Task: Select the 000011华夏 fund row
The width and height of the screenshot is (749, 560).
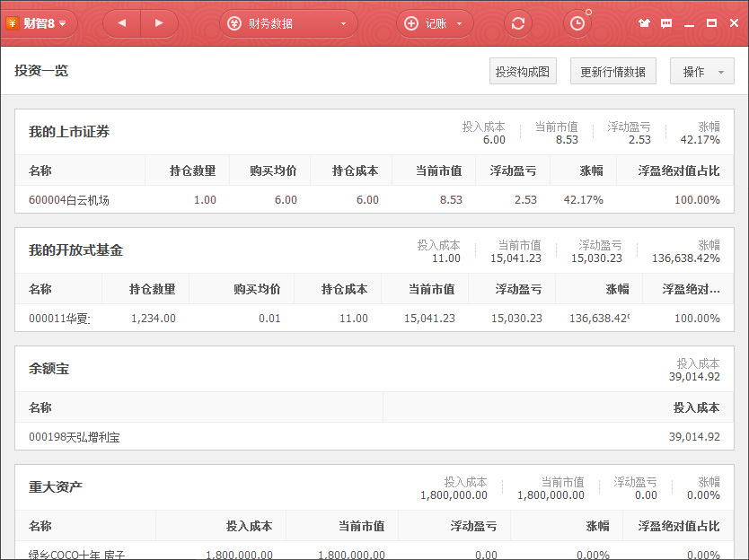Action: tap(59, 318)
